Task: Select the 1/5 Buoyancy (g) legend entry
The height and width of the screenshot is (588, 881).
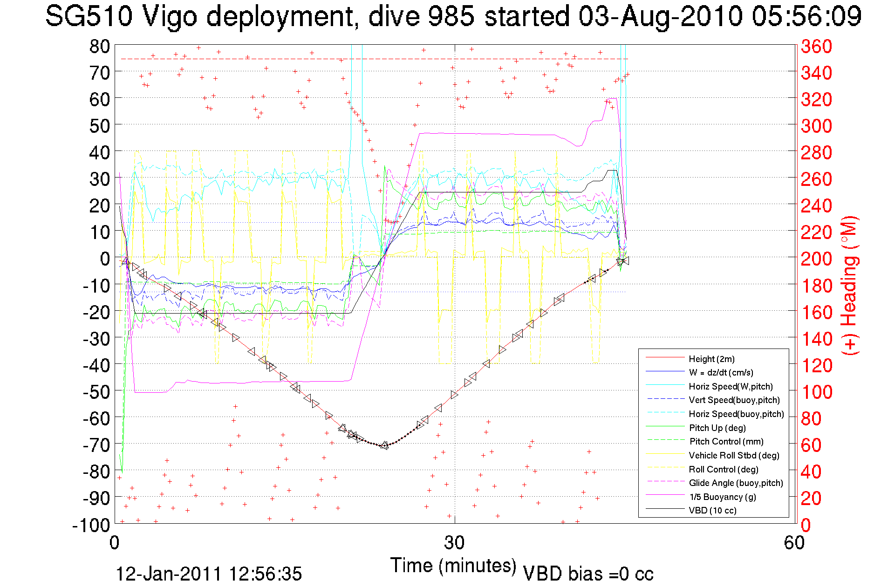Action: [722, 497]
